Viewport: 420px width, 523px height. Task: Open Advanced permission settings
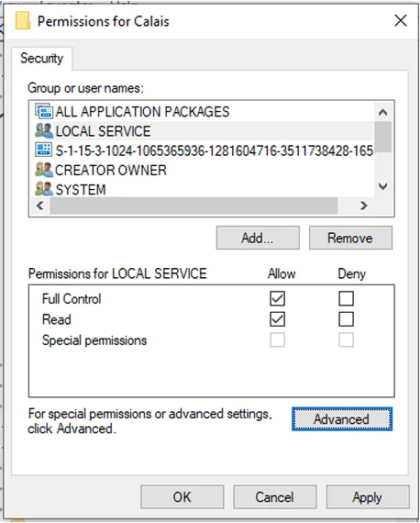click(x=342, y=419)
